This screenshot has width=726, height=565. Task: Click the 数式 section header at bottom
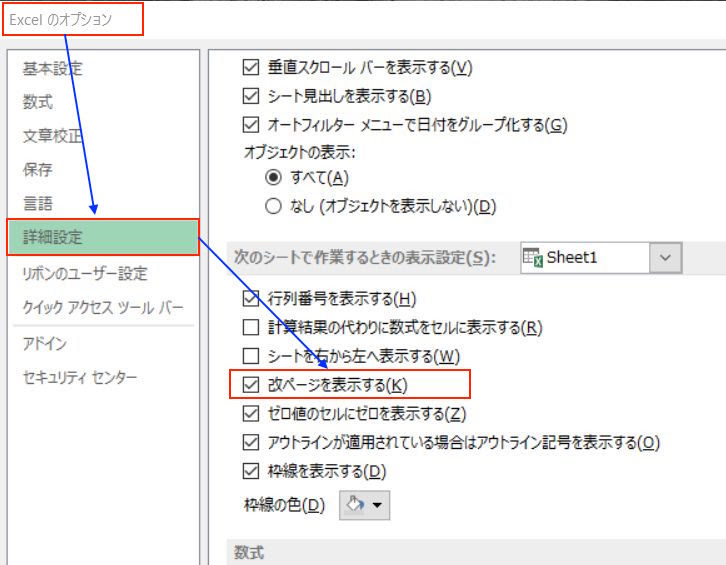[249, 552]
